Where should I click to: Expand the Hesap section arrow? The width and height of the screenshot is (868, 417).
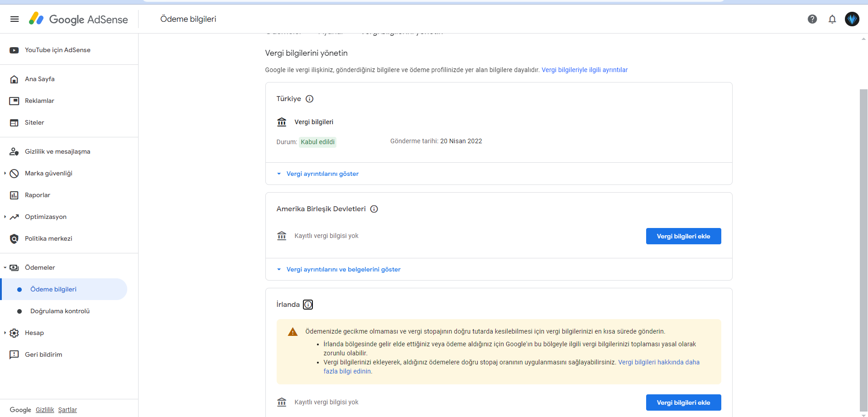point(5,333)
